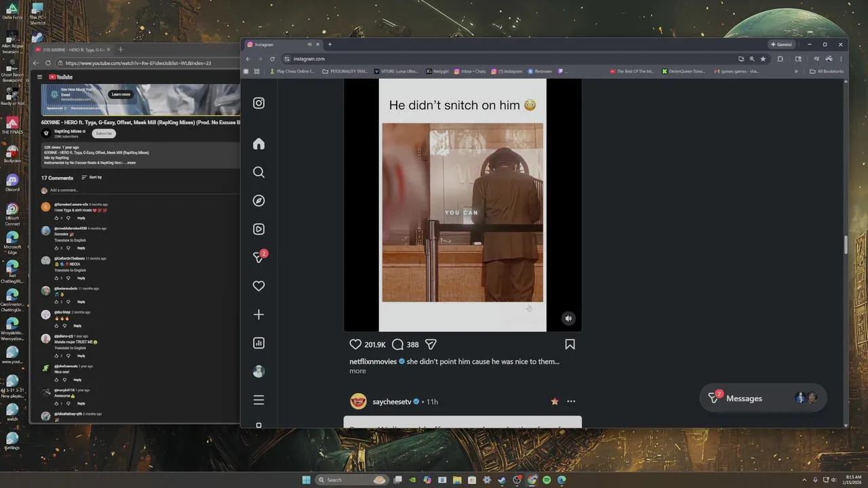Screen dimensions: 868x488
Task: Open Spotify from taskbar
Action: pos(547,480)
